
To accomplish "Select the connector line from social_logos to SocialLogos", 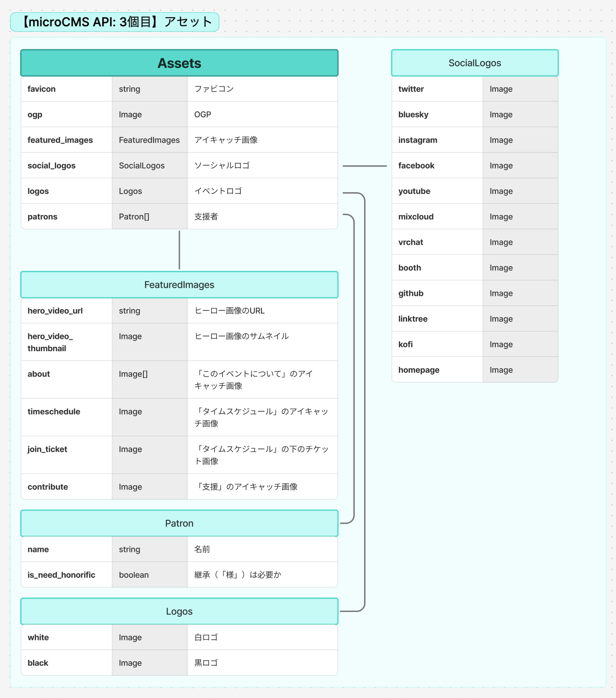I will pos(365,166).
